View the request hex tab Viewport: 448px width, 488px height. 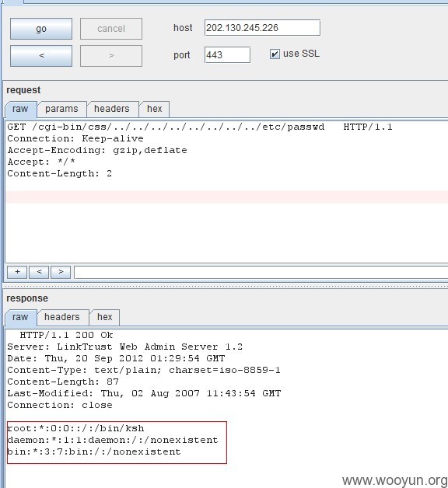155,109
